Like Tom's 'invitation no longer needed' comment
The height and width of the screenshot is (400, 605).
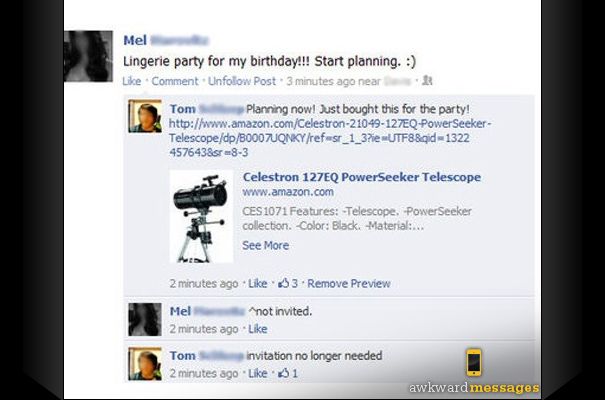tap(258, 373)
